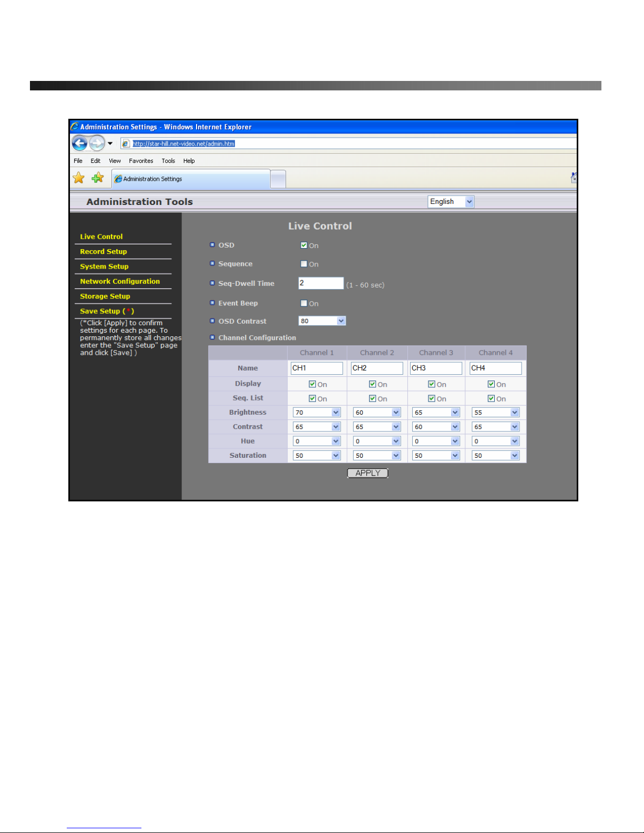Toggle Channel 1 Seq. List checkbox

click(312, 398)
